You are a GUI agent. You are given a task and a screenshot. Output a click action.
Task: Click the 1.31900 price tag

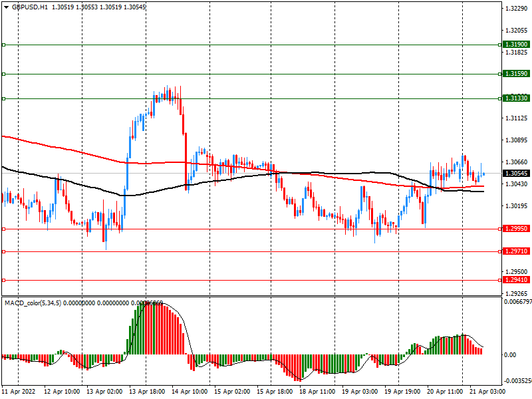point(516,45)
